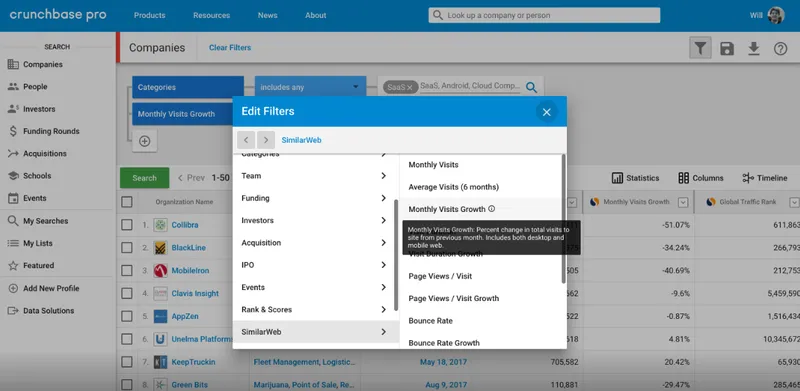This screenshot has height=391, width=800.
Task: Check the BlackLine row checkbox
Action: click(x=127, y=248)
